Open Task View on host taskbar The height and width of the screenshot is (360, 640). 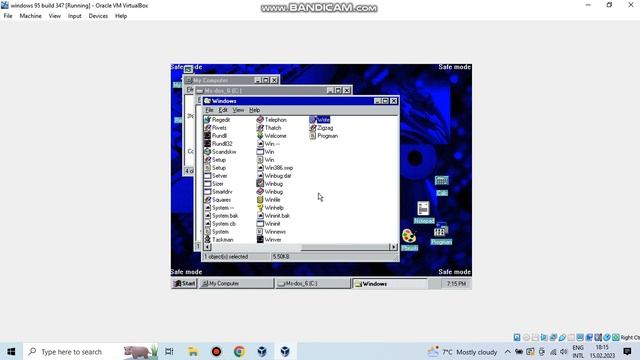(169, 351)
